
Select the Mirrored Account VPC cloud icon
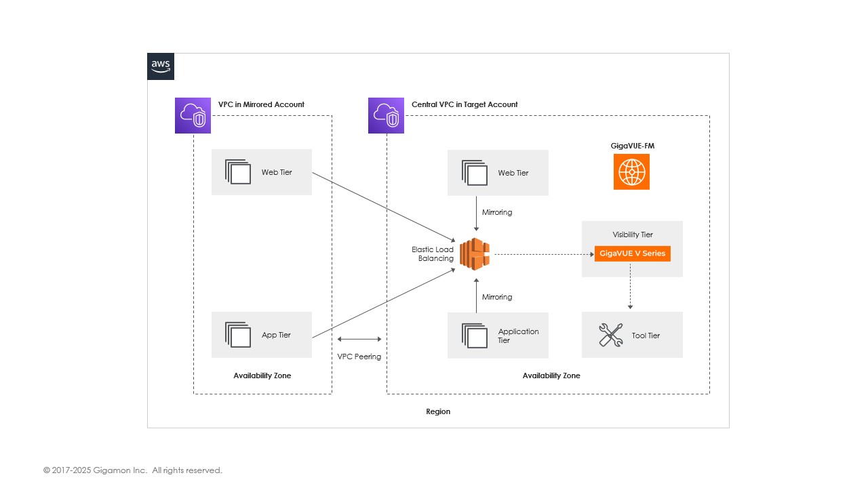[193, 115]
